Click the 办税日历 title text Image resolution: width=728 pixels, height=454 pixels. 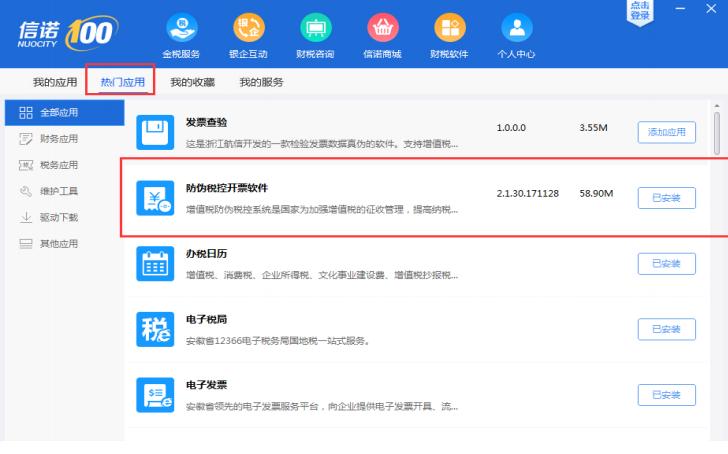tap(206, 254)
